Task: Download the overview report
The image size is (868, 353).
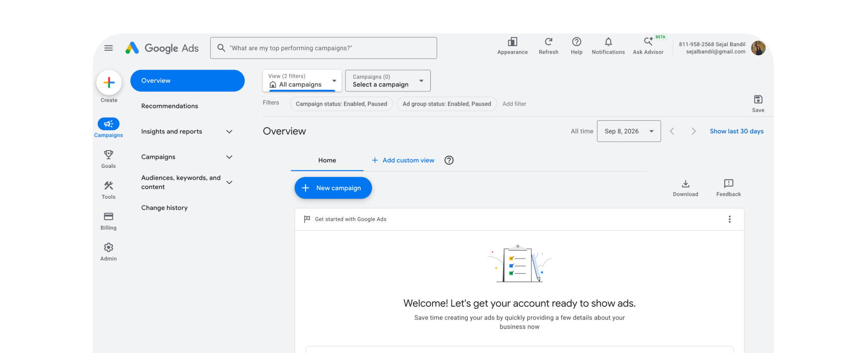Action: [x=686, y=188]
